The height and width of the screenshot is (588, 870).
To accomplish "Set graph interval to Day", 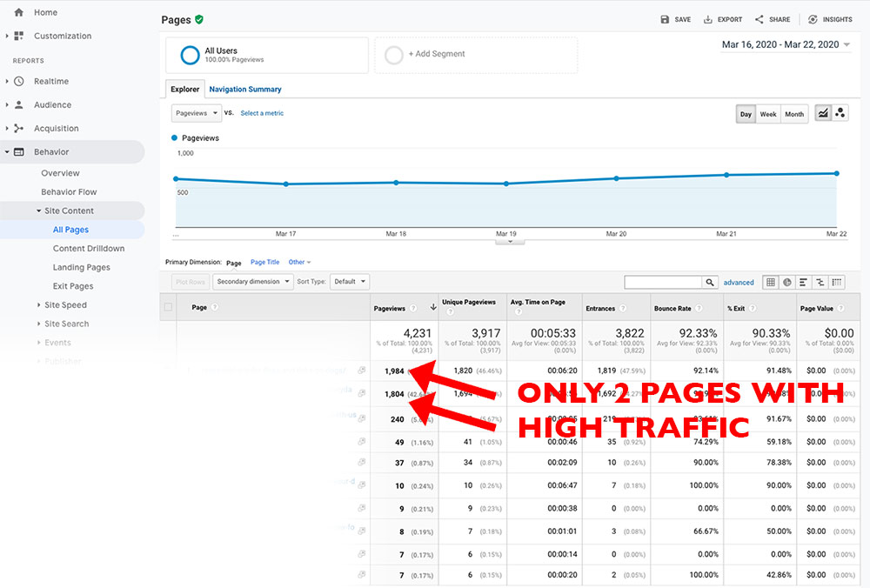I will point(746,114).
